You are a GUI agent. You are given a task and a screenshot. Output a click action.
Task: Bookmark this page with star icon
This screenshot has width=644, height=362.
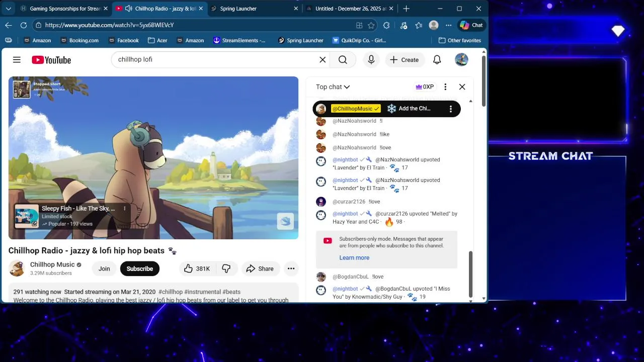[371, 25]
